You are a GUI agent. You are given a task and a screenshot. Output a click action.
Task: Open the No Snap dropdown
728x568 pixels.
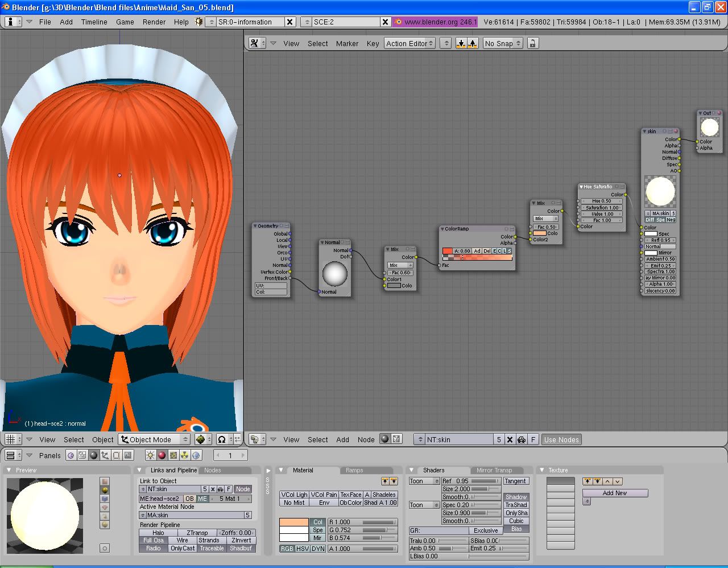coord(503,43)
